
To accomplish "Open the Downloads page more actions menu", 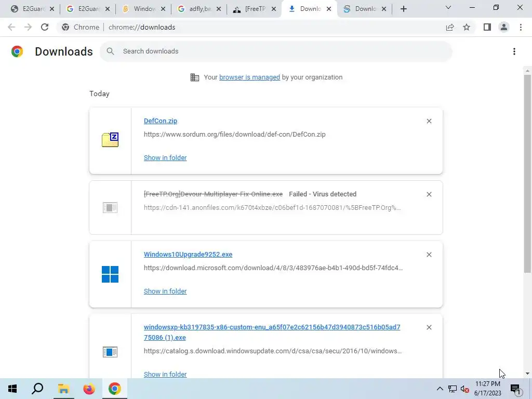I will pyautogui.click(x=514, y=51).
